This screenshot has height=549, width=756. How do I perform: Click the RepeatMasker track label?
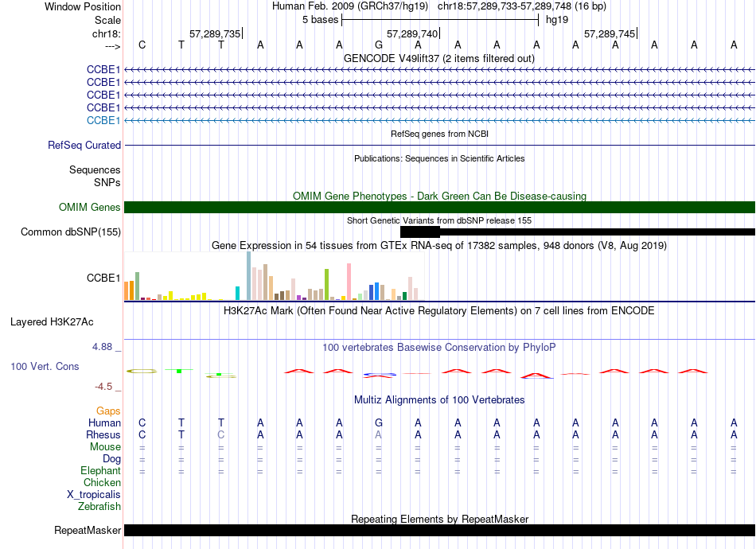point(88,530)
